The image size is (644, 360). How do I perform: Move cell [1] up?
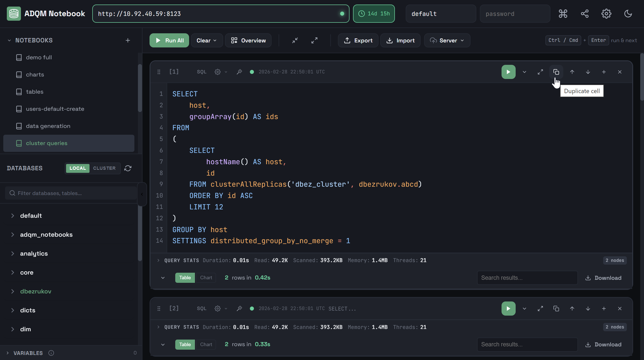572,72
